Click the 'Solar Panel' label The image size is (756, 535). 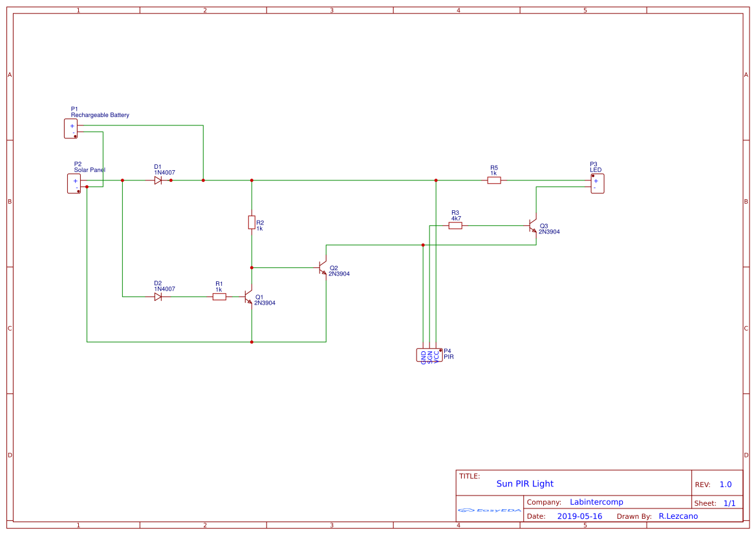90,169
